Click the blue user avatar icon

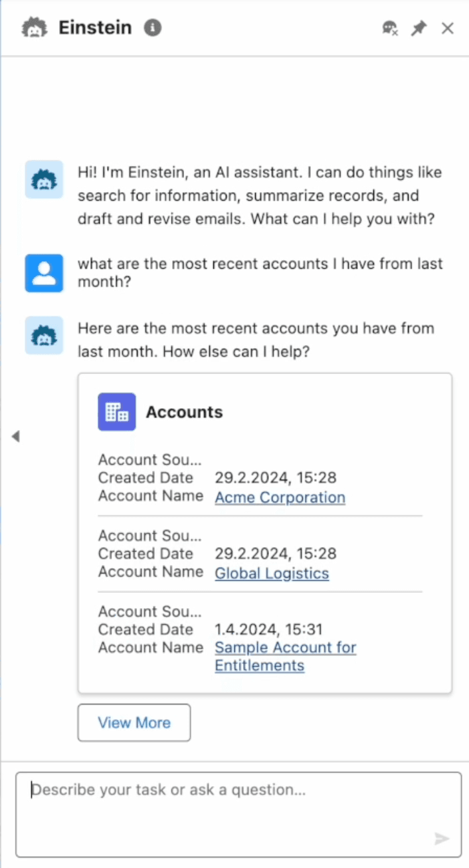coord(44,272)
